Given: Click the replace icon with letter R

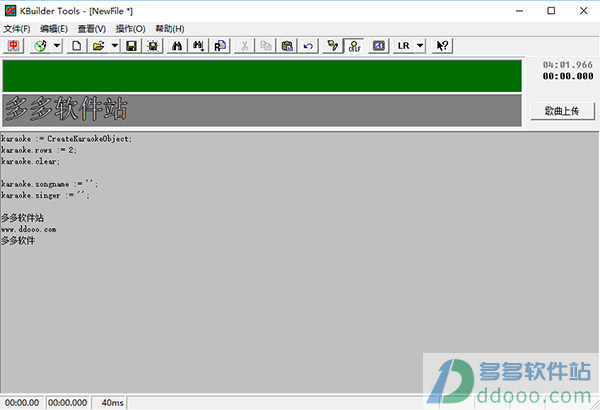Looking at the screenshot, I should [x=220, y=46].
